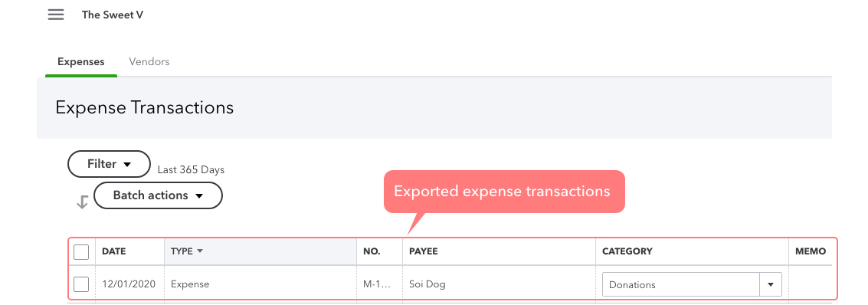The height and width of the screenshot is (305, 868).
Task: Click The Sweet V company name
Action: coord(113,15)
